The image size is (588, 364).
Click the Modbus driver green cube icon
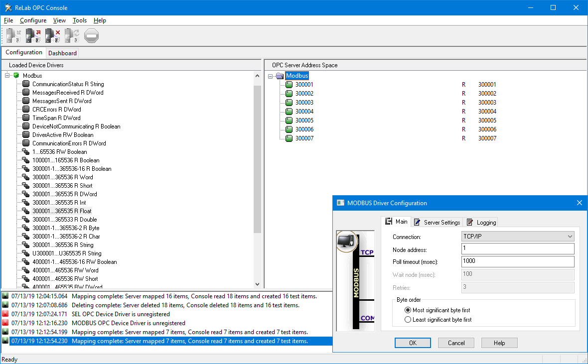tap(16, 75)
